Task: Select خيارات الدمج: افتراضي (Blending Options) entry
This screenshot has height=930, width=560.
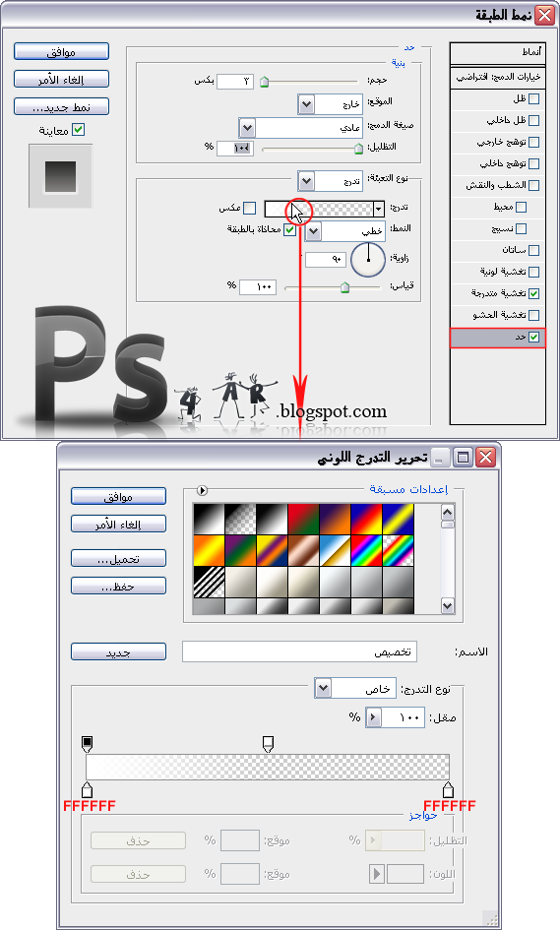Action: pyautogui.click(x=498, y=78)
